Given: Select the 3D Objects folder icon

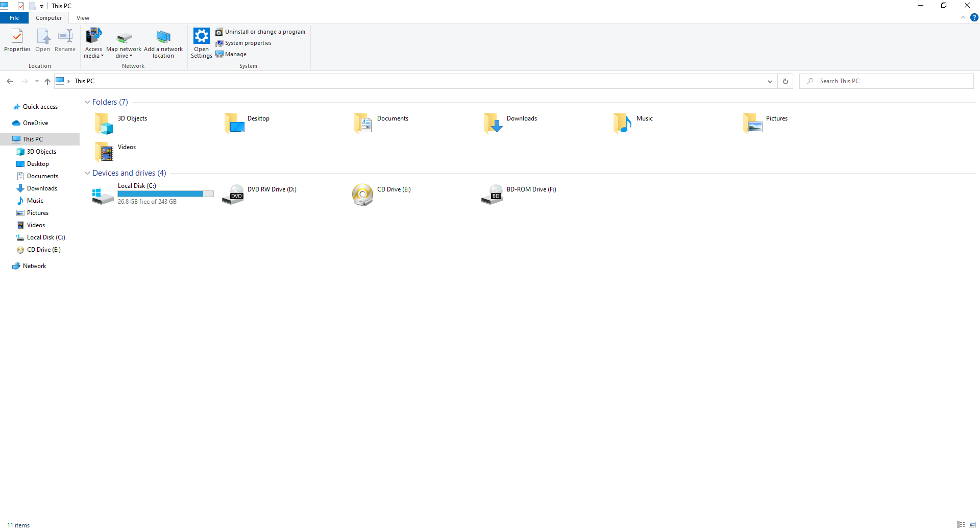Looking at the screenshot, I should 104,123.
